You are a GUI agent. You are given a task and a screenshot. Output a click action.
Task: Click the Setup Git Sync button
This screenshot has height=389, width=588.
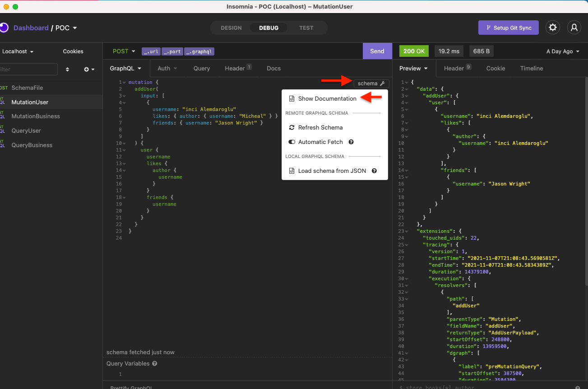[508, 28]
